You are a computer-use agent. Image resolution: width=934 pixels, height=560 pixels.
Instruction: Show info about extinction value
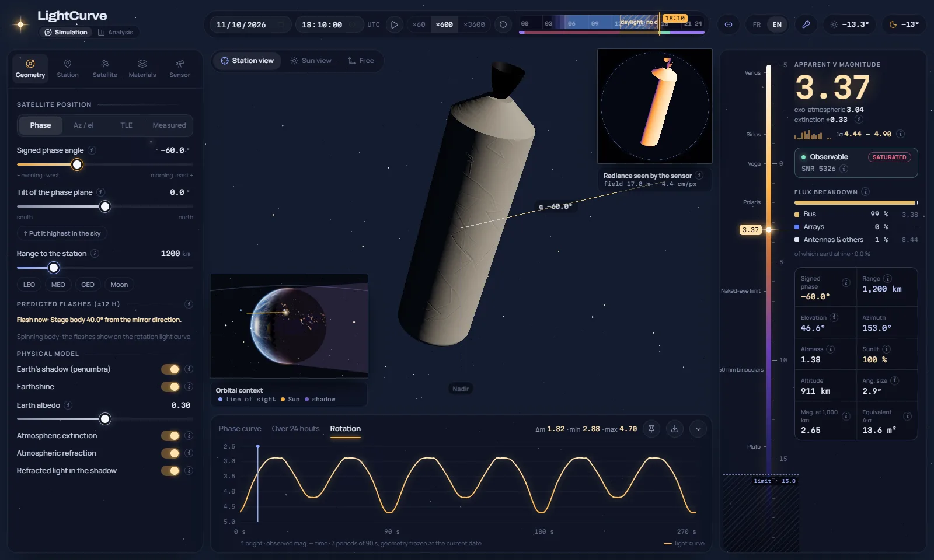859,120
